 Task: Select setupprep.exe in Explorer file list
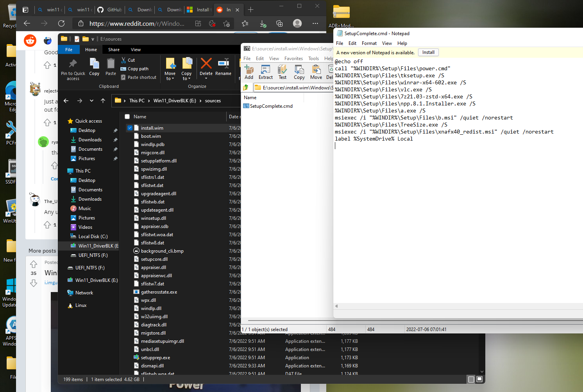[x=156, y=358]
